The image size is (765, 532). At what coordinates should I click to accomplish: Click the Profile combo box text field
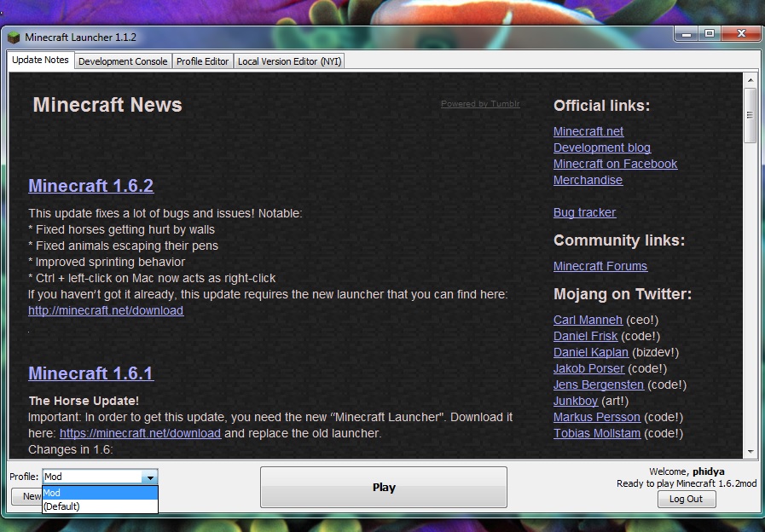(x=93, y=477)
